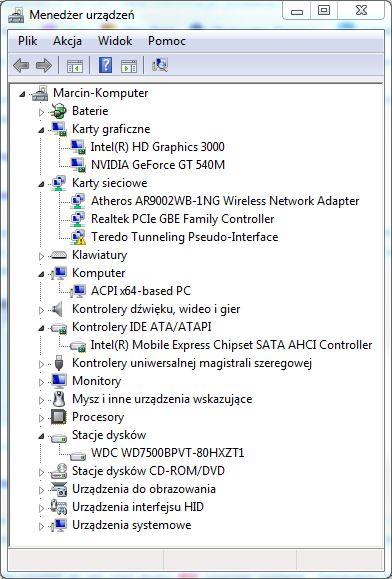392x579 pixels.
Task: Select Stacje dysków CD-ROM/DVD label
Action: tap(148, 471)
